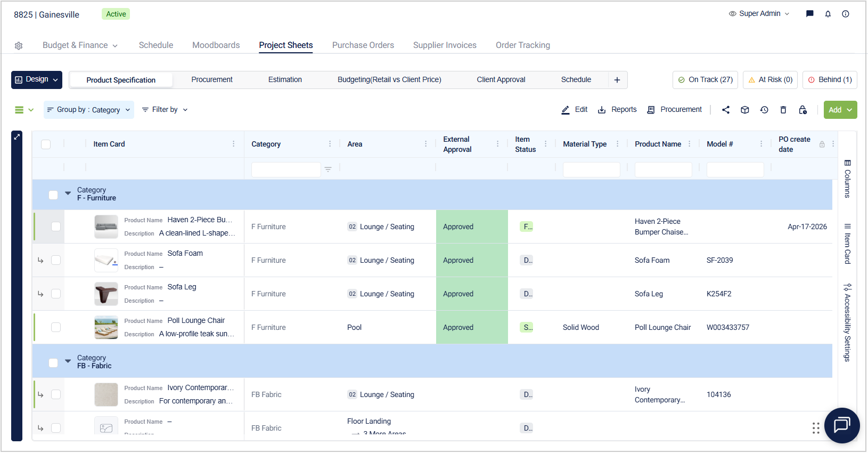Switch to the Moodboards tab
The image size is (868, 453).
tap(216, 45)
